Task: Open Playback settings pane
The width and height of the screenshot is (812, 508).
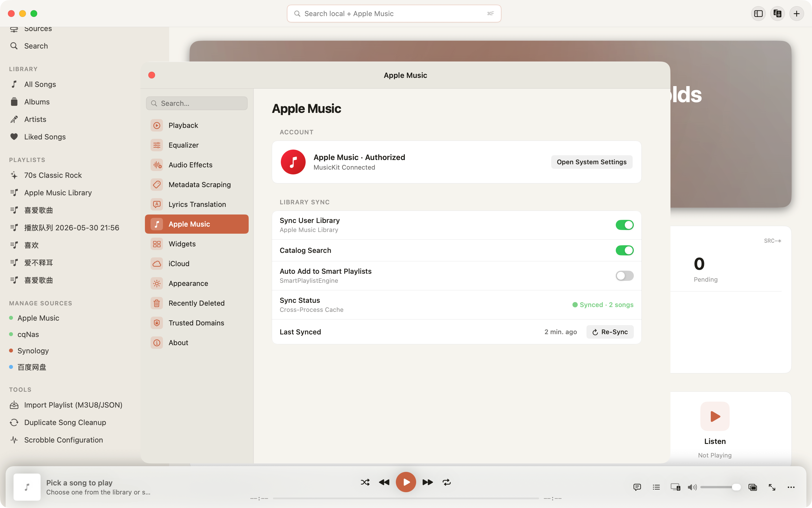Action: (197, 125)
